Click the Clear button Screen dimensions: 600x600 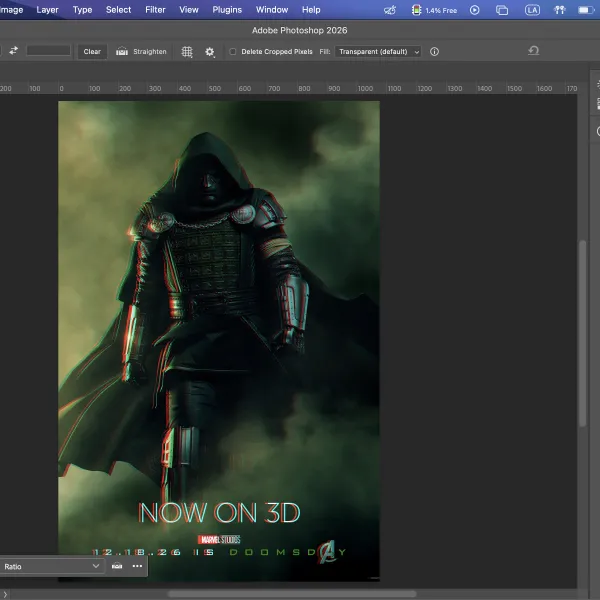[92, 51]
